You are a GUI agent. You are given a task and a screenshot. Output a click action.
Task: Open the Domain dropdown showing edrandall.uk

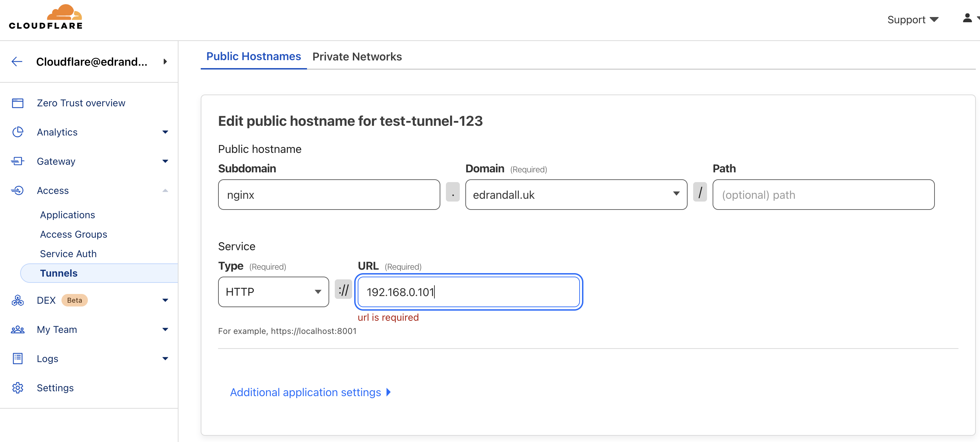576,195
